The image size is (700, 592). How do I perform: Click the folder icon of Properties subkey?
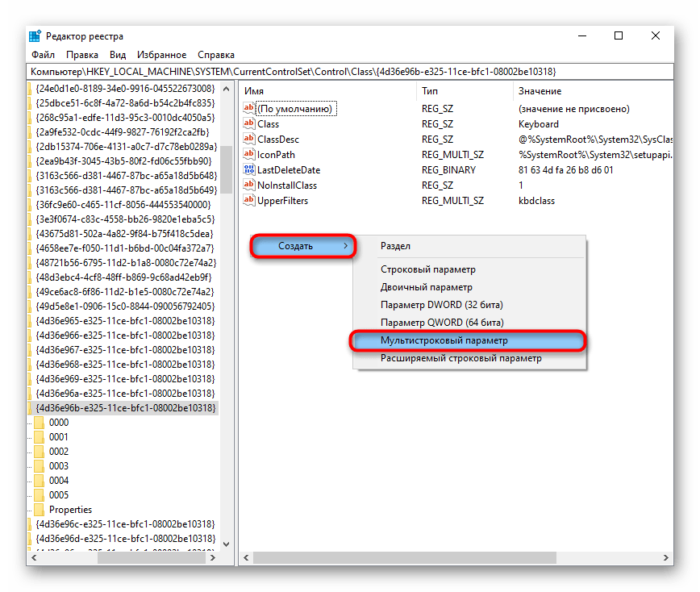[x=39, y=510]
